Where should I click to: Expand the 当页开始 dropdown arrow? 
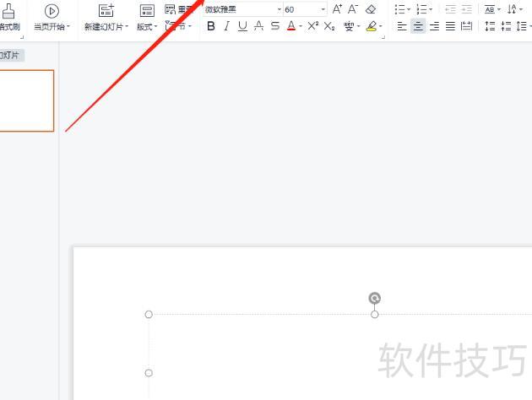coord(68,26)
